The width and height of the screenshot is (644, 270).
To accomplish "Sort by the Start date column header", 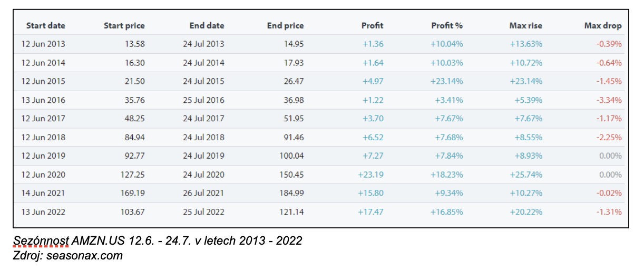I will tap(46, 25).
